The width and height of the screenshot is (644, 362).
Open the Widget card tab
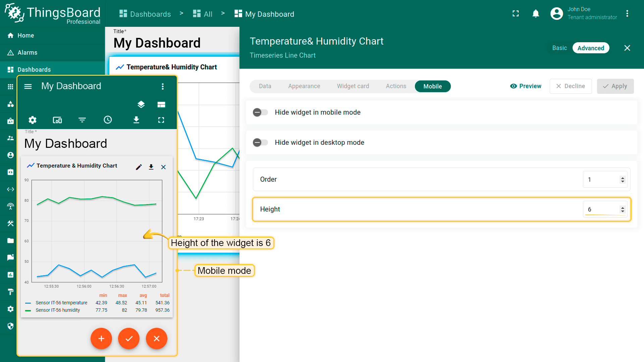pos(353,86)
